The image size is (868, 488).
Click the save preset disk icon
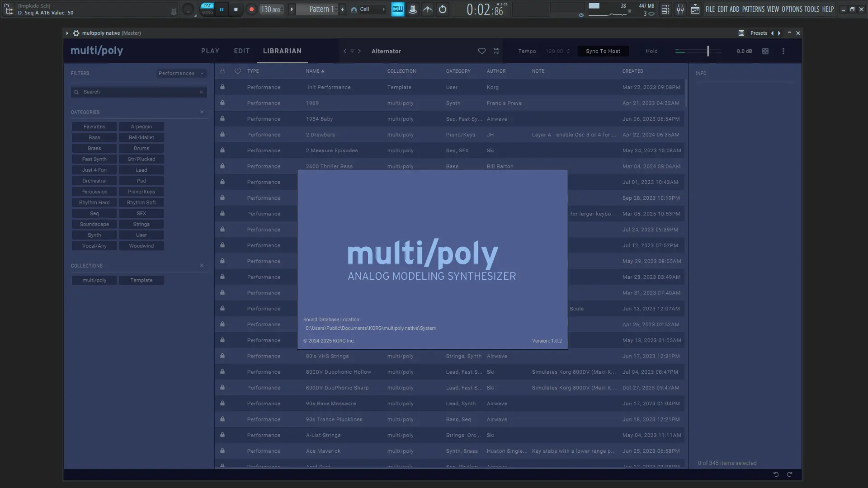click(496, 51)
